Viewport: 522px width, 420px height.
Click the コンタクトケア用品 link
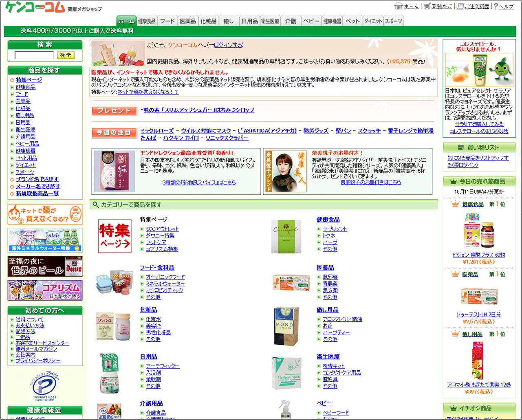click(x=342, y=373)
